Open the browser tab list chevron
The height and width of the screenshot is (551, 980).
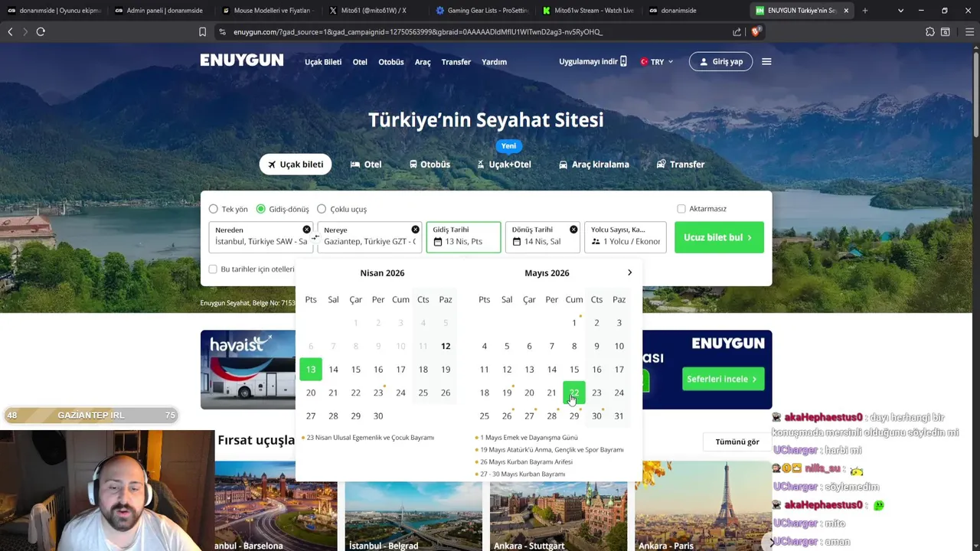pyautogui.click(x=900, y=11)
